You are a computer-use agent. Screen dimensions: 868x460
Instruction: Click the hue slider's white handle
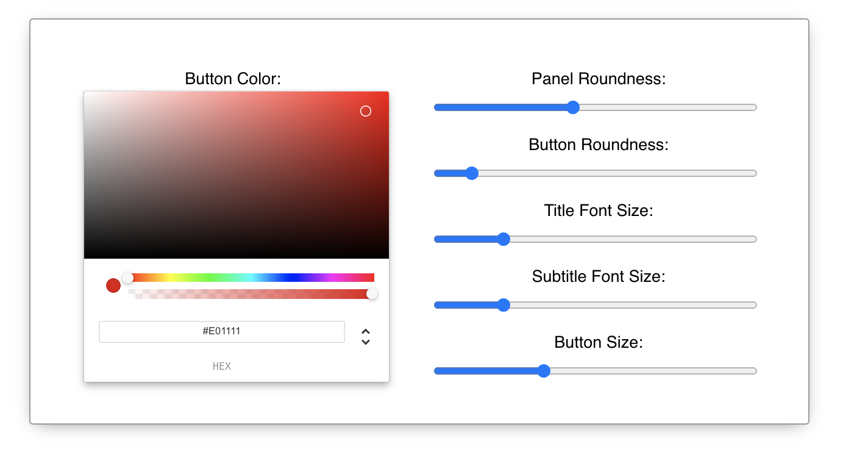tap(128, 278)
